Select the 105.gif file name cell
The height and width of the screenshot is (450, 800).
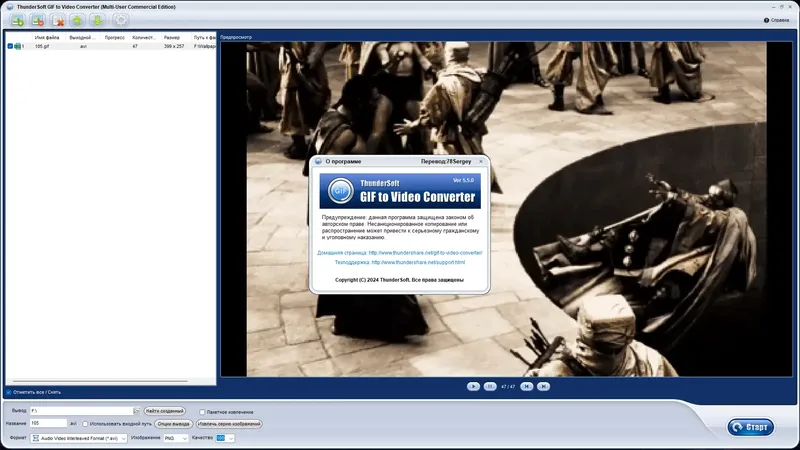[x=42, y=46]
